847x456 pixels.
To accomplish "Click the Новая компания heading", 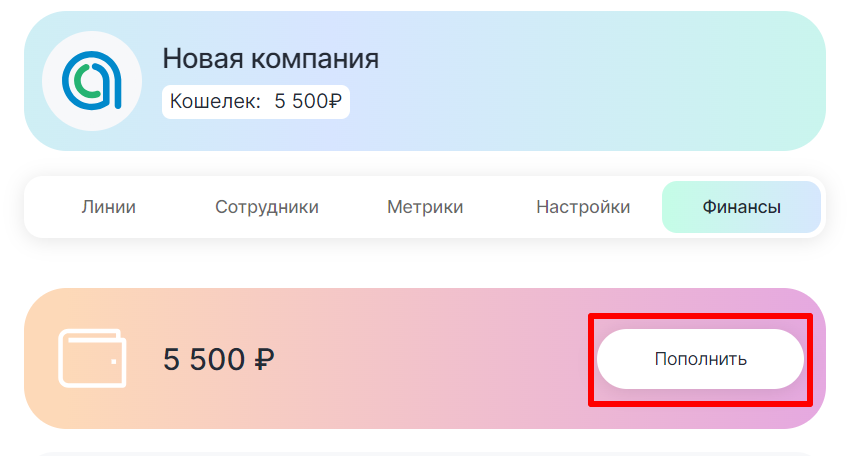I will point(270,58).
